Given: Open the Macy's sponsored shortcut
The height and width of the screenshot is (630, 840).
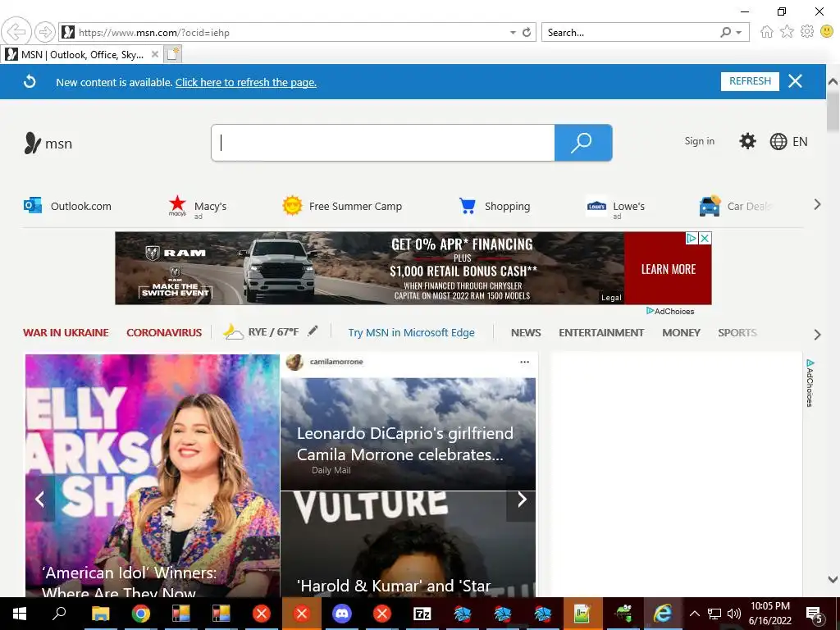Looking at the screenshot, I should [x=198, y=207].
